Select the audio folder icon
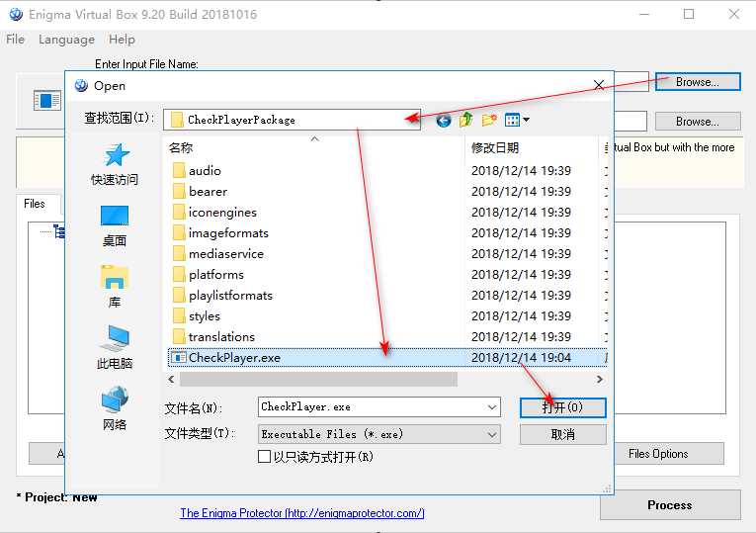 point(179,170)
